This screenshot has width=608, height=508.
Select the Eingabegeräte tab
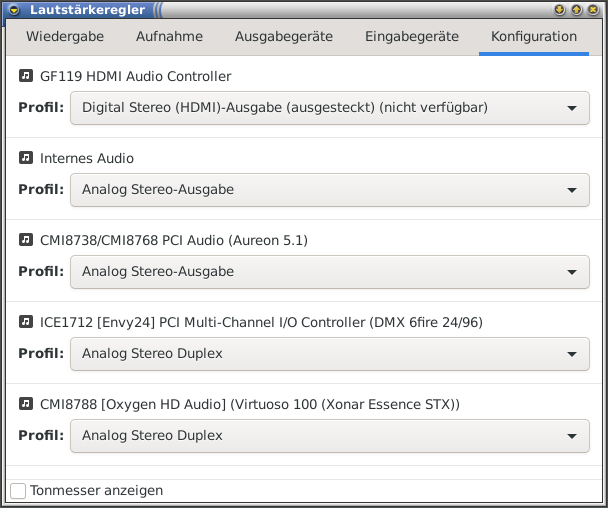click(x=412, y=37)
